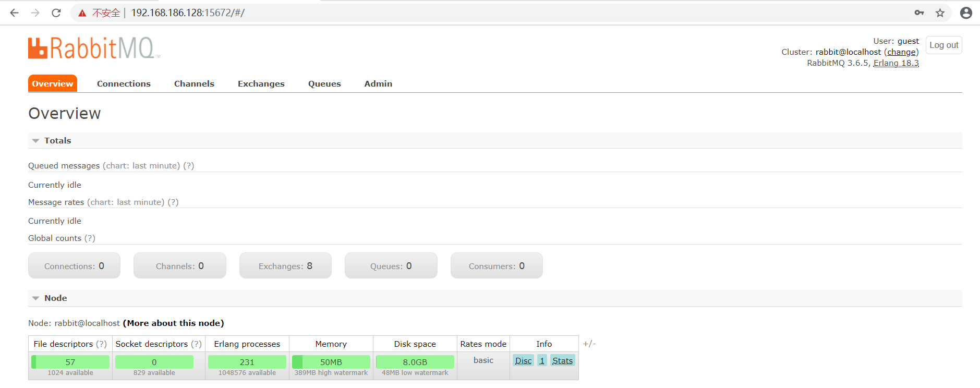Viewport: 980px width, 388px height.
Task: Click the 'Erlang processes' column header
Action: (x=247, y=344)
